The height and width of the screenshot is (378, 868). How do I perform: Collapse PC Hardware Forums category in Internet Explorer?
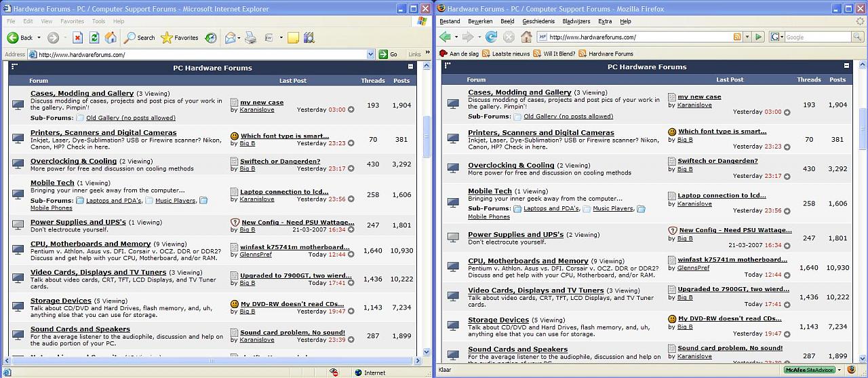tap(410, 67)
